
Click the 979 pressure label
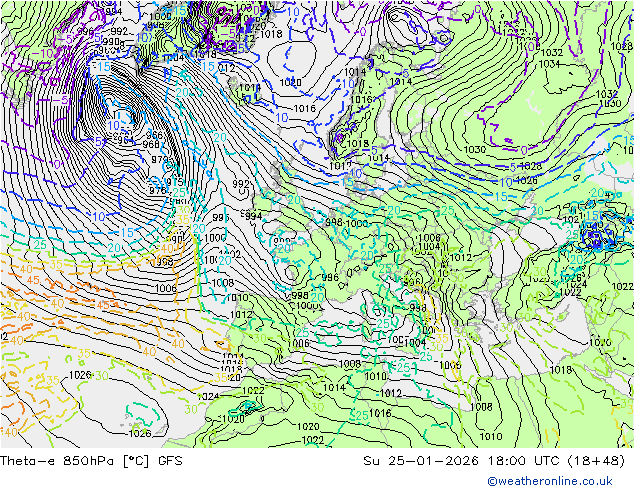tap(159, 159)
